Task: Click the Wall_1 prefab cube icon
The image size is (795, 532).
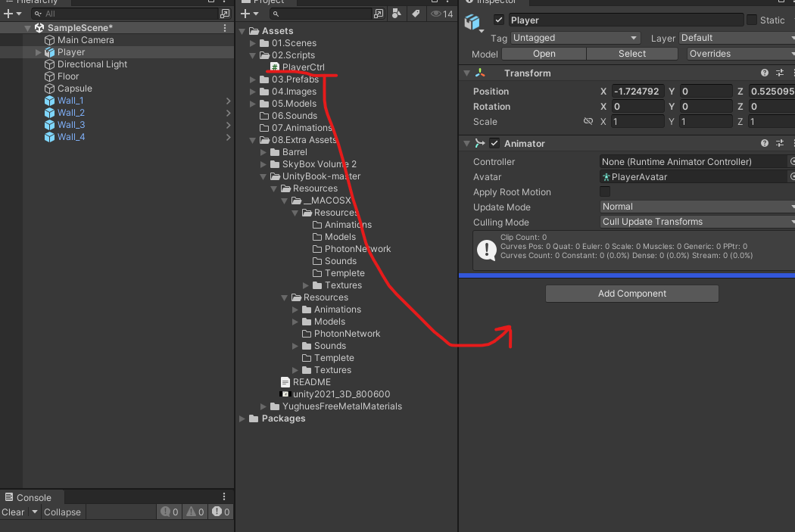Action: (x=49, y=101)
